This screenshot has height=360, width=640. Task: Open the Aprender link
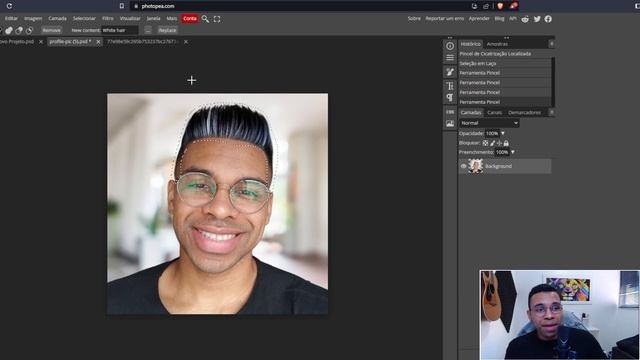479,18
